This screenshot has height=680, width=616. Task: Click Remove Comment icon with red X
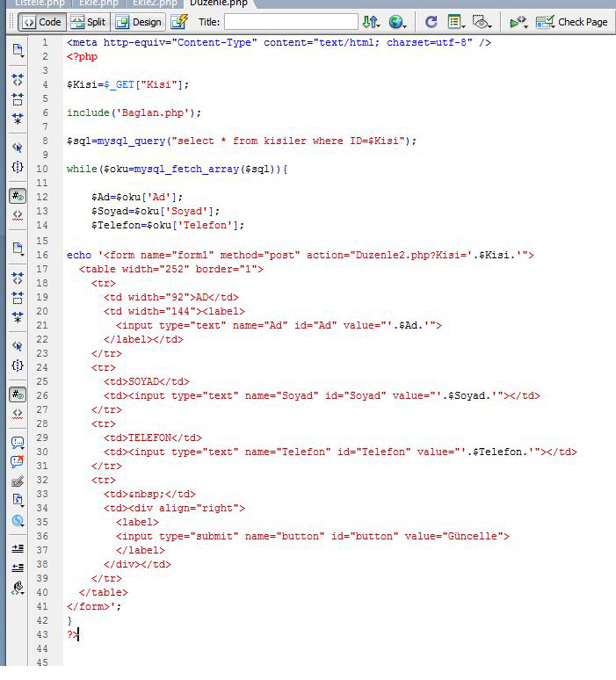click(x=18, y=461)
